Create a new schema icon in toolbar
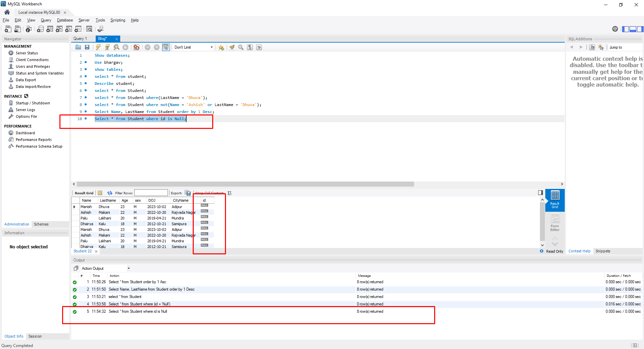The height and width of the screenshot is (349, 644). (40, 29)
